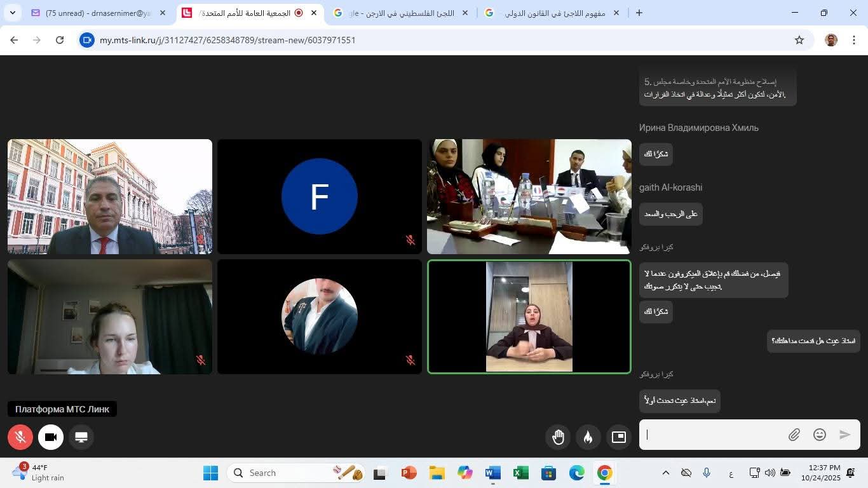The width and height of the screenshot is (868, 488).
Task: Open Microsoft Word from the taskbar
Action: [492, 473]
